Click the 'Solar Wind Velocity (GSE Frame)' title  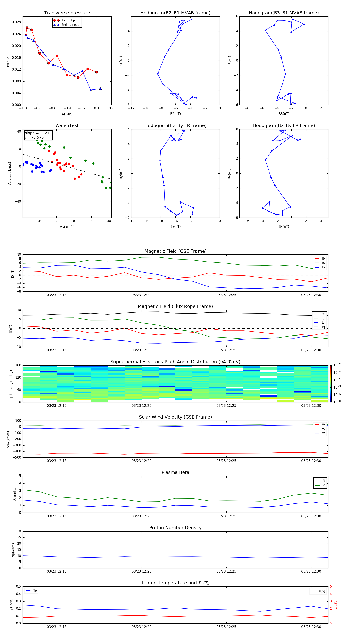coord(175,417)
